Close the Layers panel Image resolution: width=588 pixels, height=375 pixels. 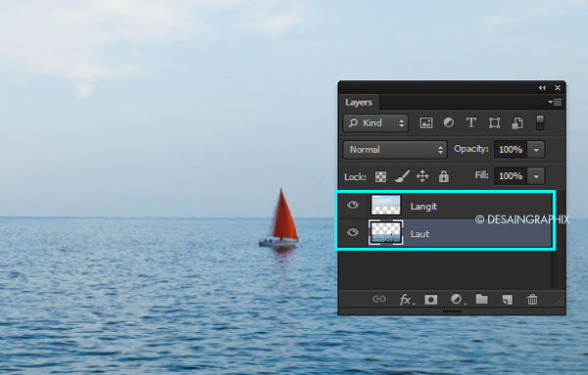point(558,88)
